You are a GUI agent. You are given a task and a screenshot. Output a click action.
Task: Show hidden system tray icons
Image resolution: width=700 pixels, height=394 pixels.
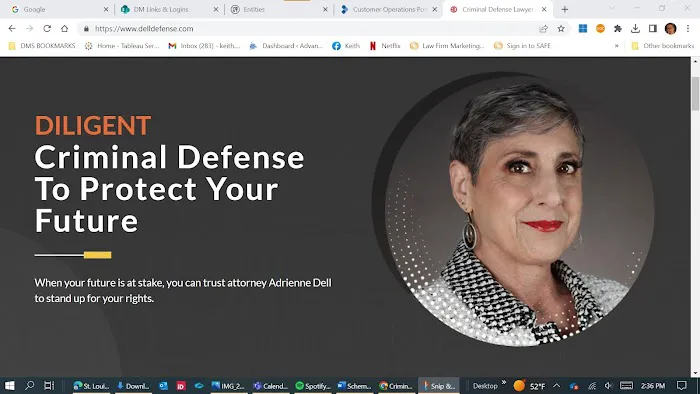[x=556, y=386]
